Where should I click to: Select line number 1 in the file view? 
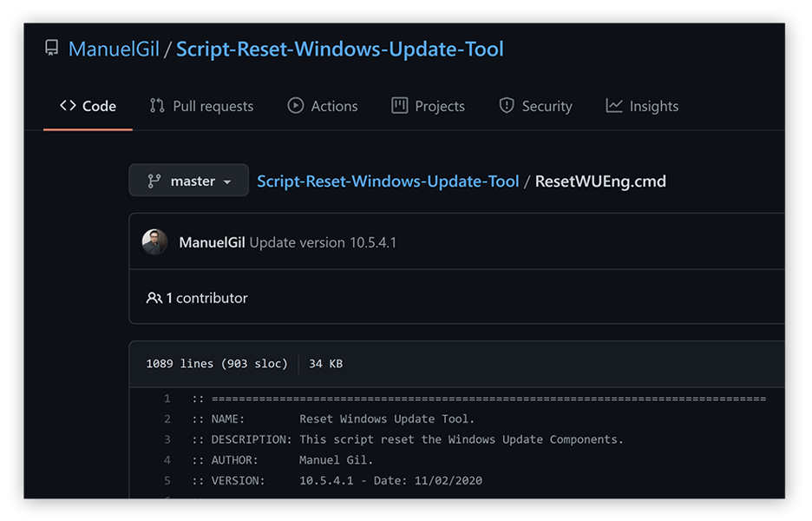tap(167, 398)
